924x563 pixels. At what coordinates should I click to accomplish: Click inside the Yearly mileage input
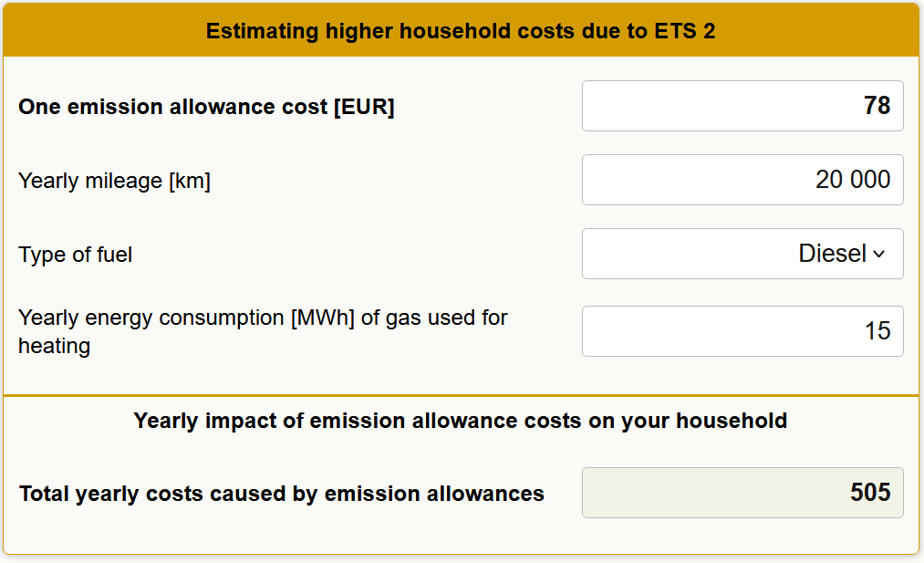click(742, 180)
